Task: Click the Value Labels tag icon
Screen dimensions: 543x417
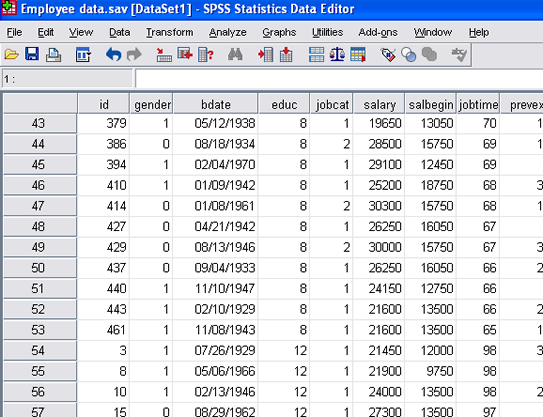Action: coord(388,55)
